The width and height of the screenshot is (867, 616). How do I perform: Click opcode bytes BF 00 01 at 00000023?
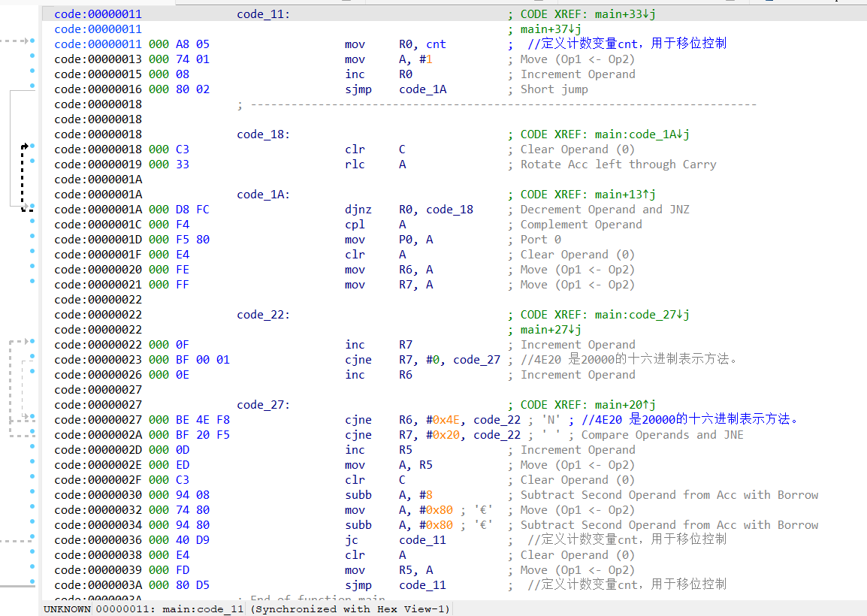(x=202, y=360)
